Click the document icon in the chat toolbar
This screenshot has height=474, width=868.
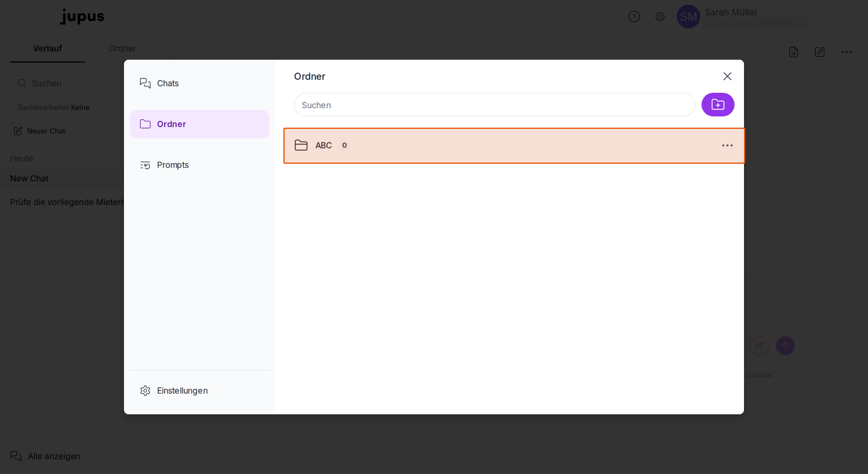(x=794, y=52)
